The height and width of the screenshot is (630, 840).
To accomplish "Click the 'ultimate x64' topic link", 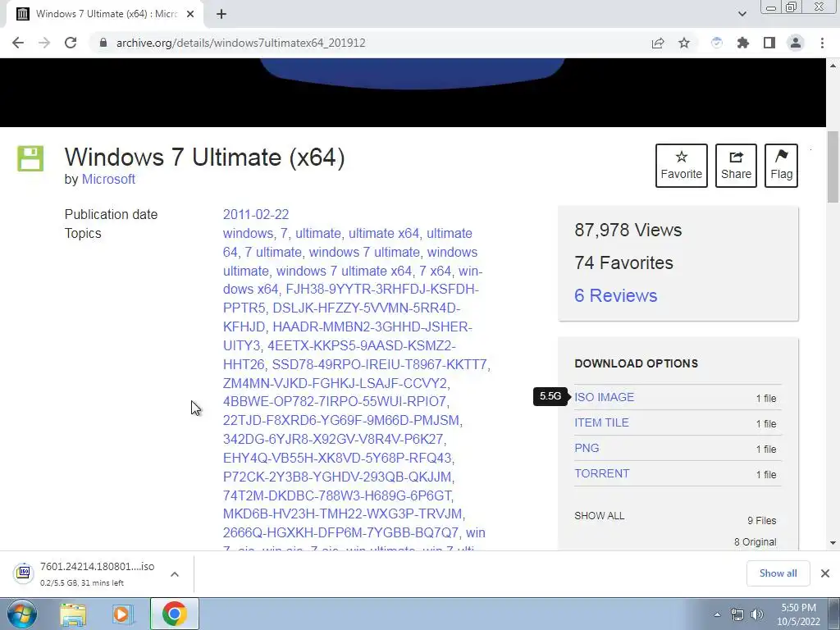I will tap(384, 234).
